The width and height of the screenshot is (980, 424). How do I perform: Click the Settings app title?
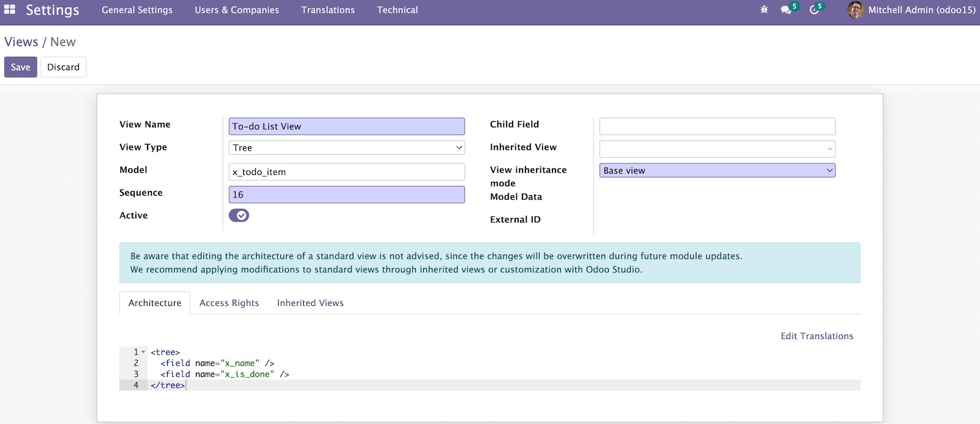pyautogui.click(x=52, y=10)
